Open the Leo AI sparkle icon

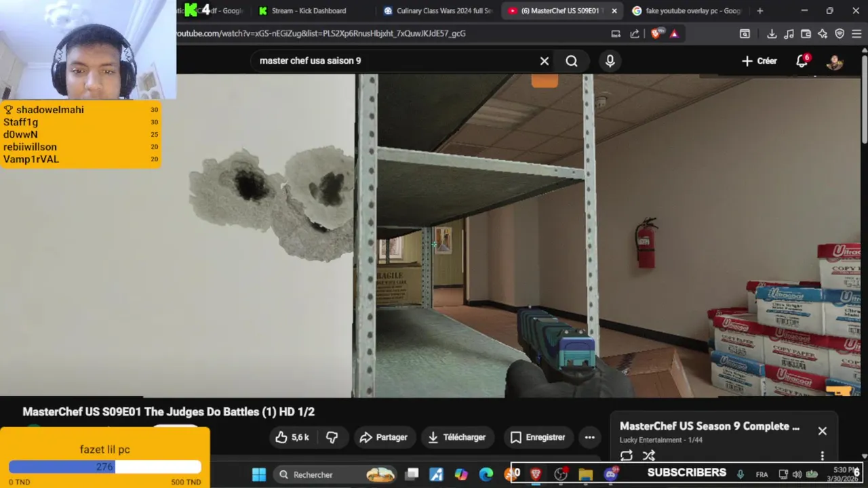(823, 34)
